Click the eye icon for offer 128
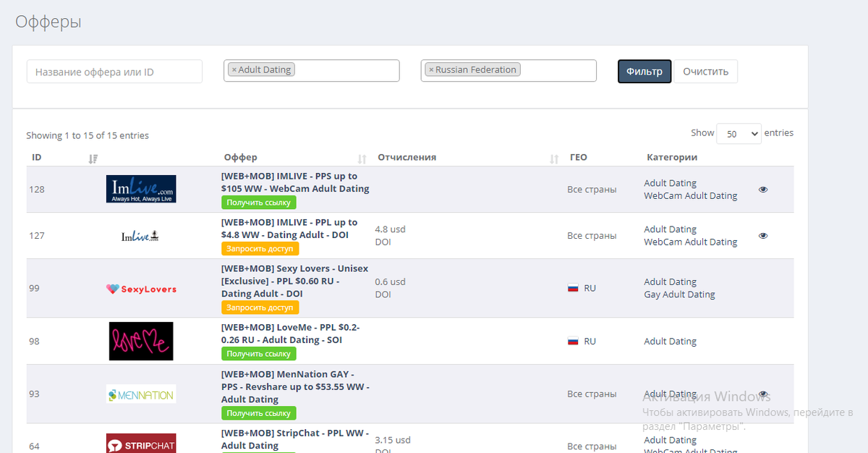 click(x=763, y=190)
